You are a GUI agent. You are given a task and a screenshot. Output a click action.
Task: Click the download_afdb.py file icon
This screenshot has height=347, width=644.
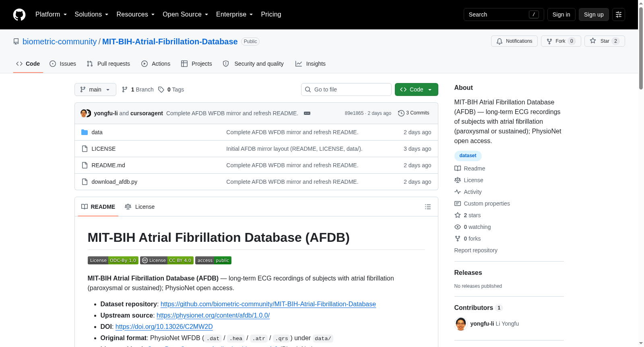point(85,182)
